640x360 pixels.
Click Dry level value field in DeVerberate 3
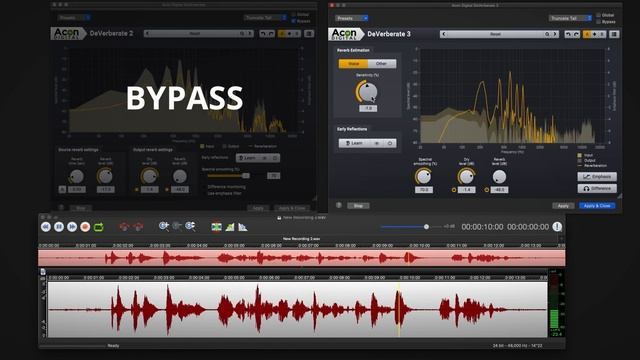(x=467, y=190)
